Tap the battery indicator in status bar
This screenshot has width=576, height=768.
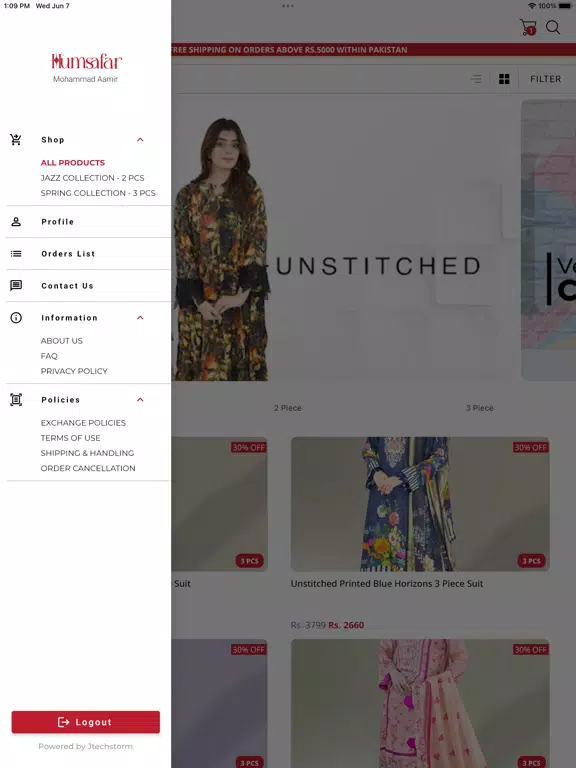coord(565,6)
